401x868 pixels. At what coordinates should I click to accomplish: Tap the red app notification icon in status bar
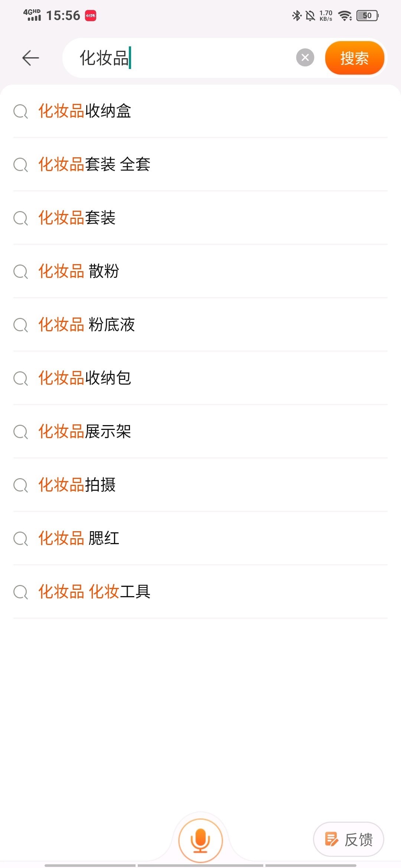[91, 16]
